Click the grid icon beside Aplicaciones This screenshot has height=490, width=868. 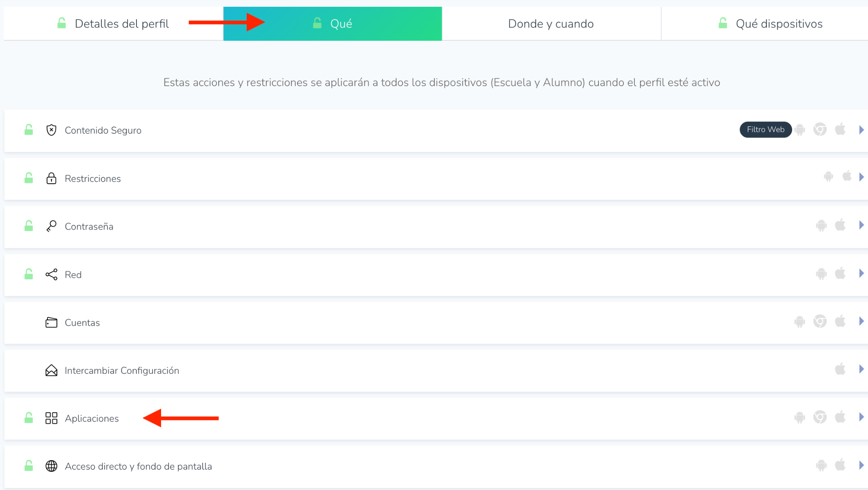tap(51, 418)
